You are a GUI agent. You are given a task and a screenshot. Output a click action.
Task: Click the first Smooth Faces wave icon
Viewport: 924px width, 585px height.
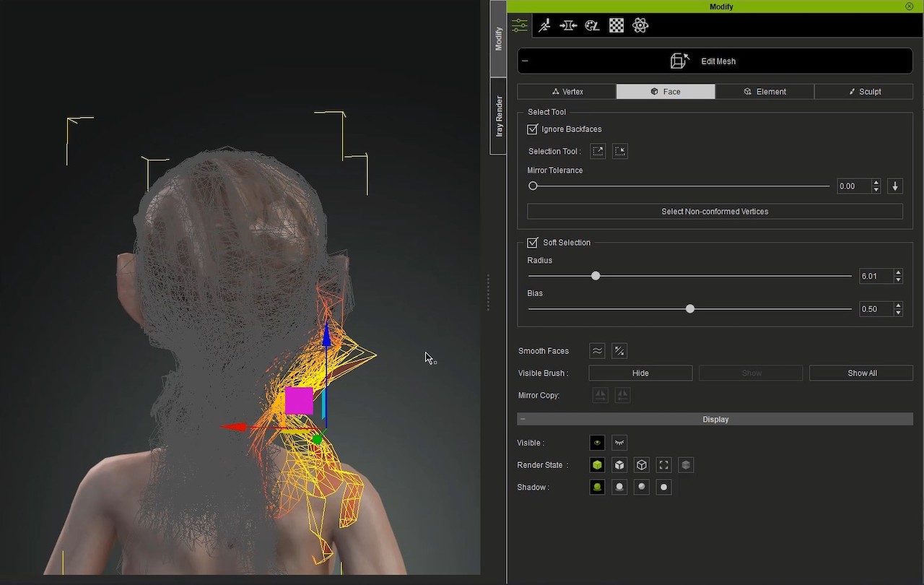click(x=597, y=351)
